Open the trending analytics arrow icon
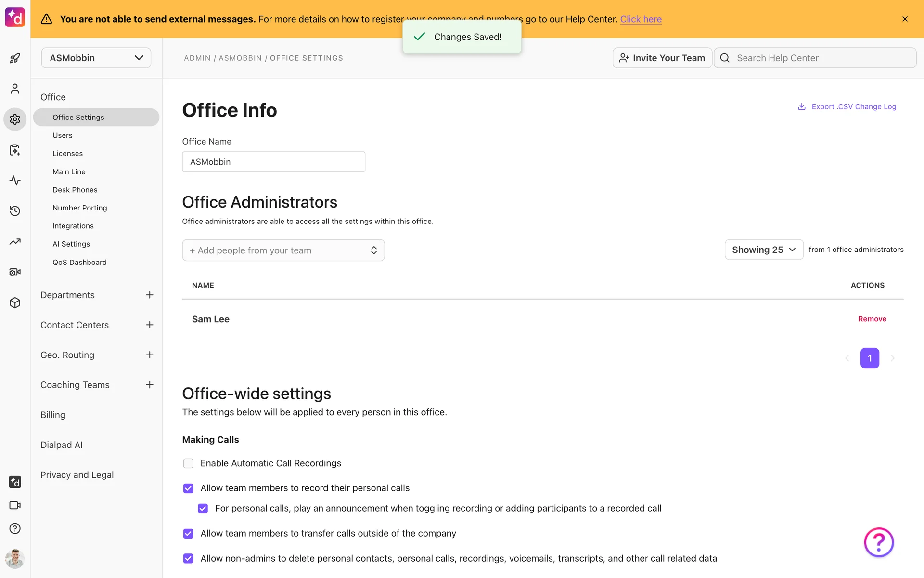The width and height of the screenshot is (924, 578). click(x=15, y=242)
